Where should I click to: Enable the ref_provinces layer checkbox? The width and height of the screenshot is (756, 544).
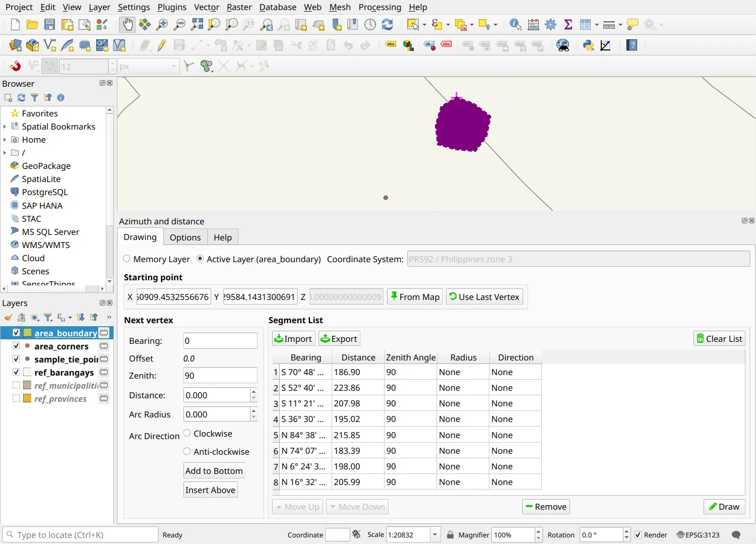(x=16, y=398)
